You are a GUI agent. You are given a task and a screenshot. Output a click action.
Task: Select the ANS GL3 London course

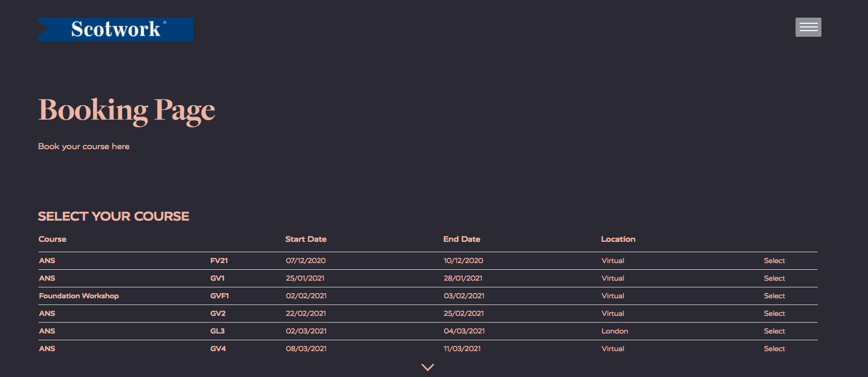pos(774,331)
